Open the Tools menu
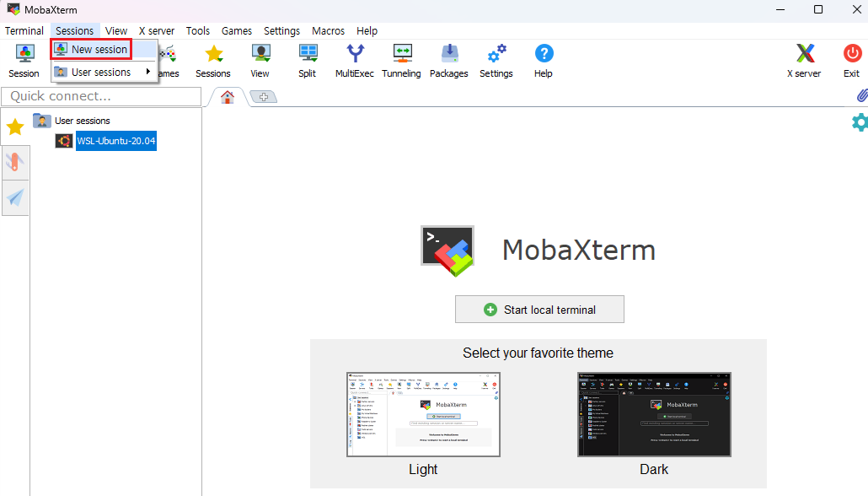This screenshot has height=496, width=868. (x=198, y=31)
